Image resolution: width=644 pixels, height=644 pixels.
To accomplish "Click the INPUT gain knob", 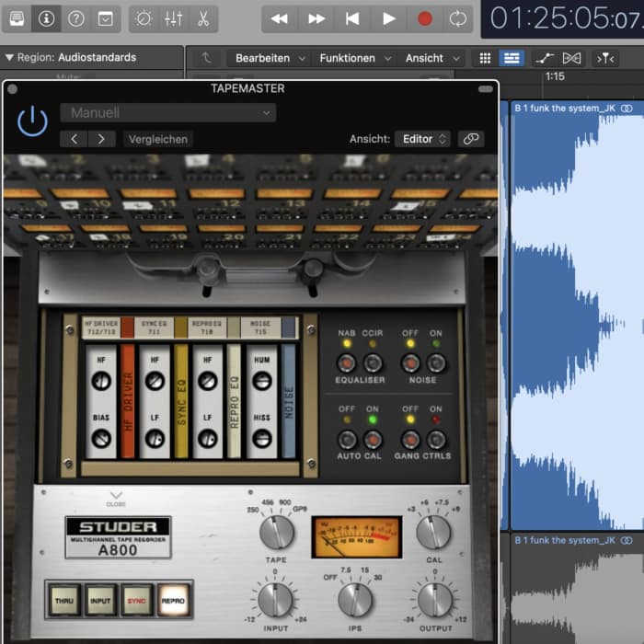I will [275, 601].
